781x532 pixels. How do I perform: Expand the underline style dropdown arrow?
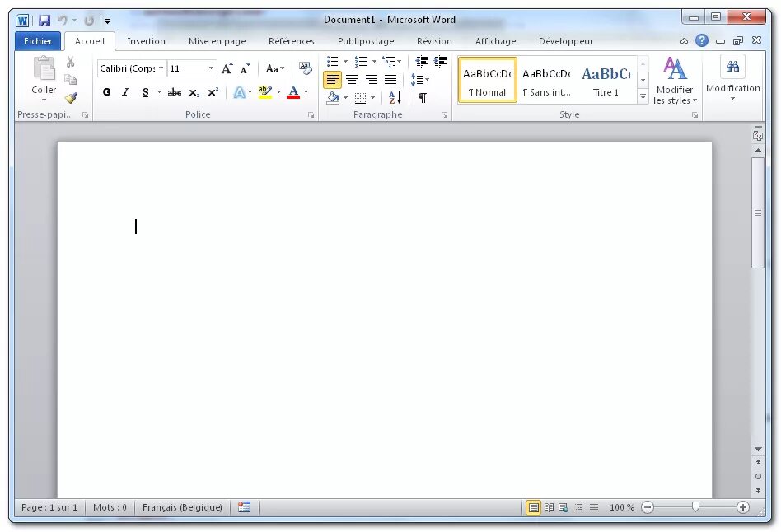tap(159, 92)
